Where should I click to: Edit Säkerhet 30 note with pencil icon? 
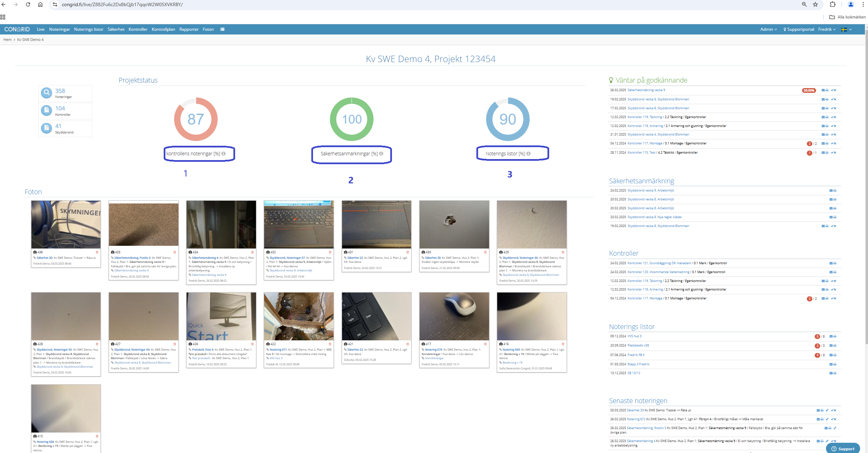pos(827,410)
